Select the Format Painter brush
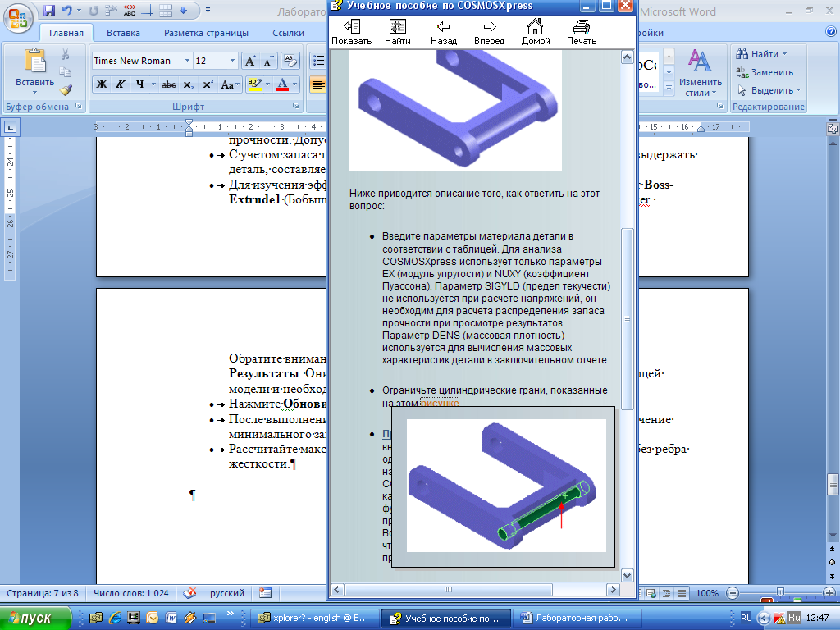Viewport: 840px width, 630px height. pyautogui.click(x=66, y=90)
